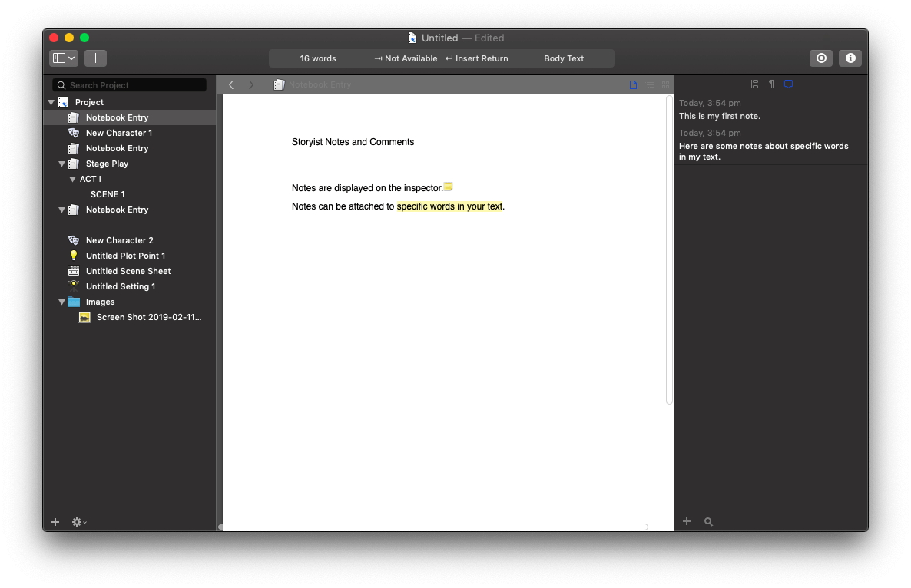Open the inspector's comments tab icon
The image size is (911, 588).
[x=788, y=84]
